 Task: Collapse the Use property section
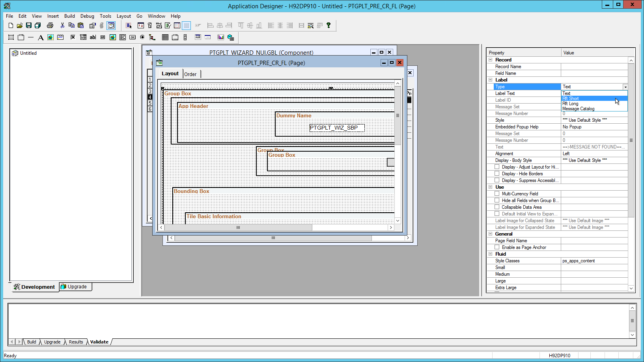click(x=491, y=187)
